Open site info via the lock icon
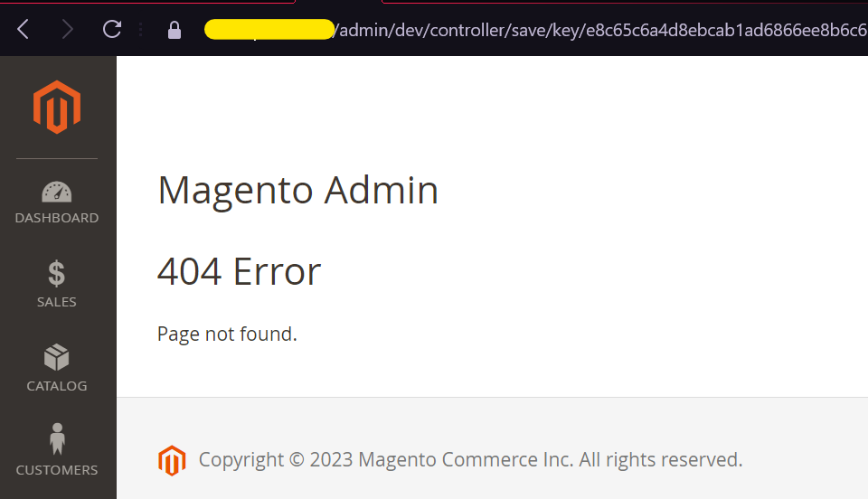The image size is (868, 499). click(175, 30)
